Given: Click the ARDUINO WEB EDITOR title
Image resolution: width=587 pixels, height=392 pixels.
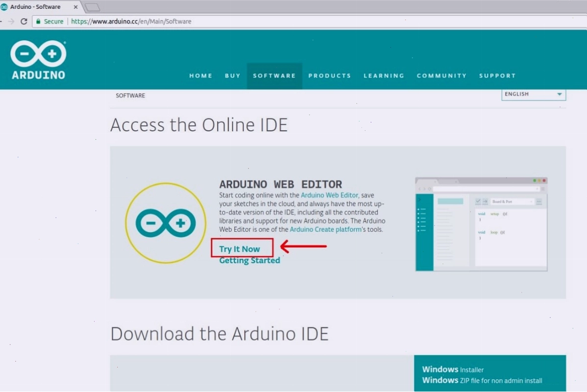Looking at the screenshot, I should (x=281, y=184).
